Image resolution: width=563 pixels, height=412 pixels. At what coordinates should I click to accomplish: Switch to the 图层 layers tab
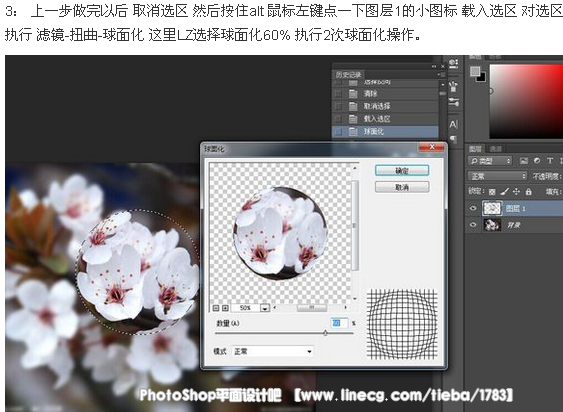[x=475, y=149]
